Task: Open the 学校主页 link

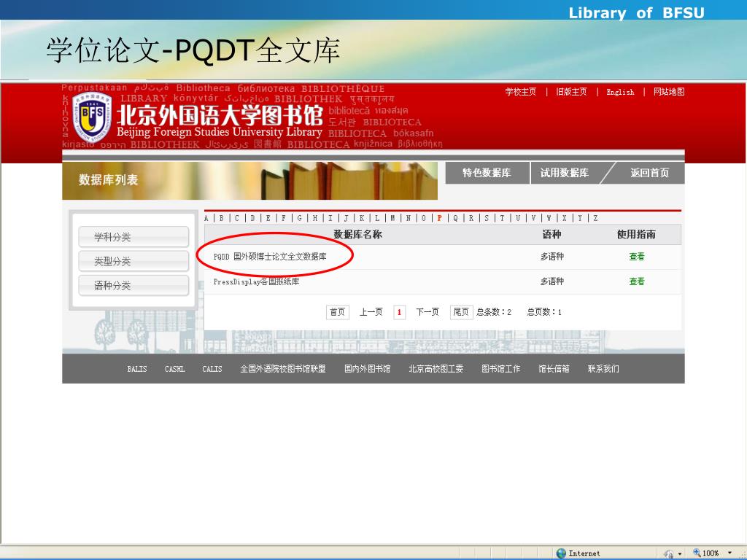Action: [520, 91]
